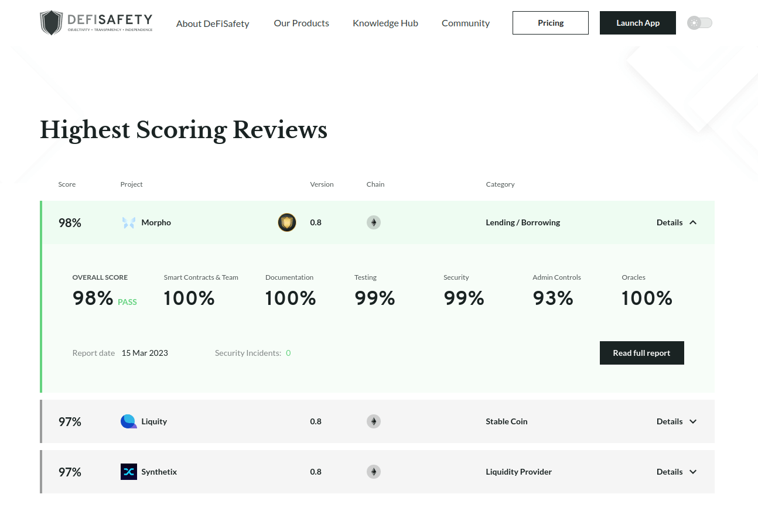The height and width of the screenshot is (532, 758).
Task: Click the 98% PASS overall score
Action: (x=104, y=298)
